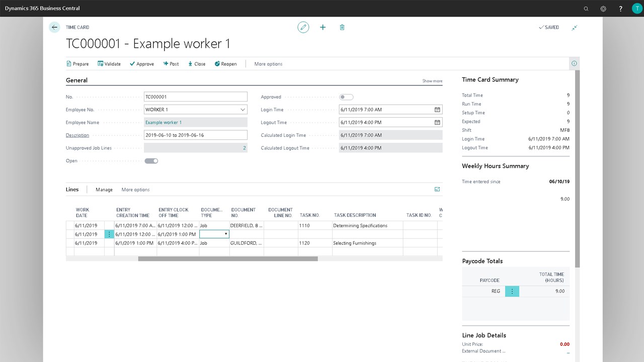Viewport: 644px width, 362px height.
Task: Click the back arrow button
Action: (54, 27)
